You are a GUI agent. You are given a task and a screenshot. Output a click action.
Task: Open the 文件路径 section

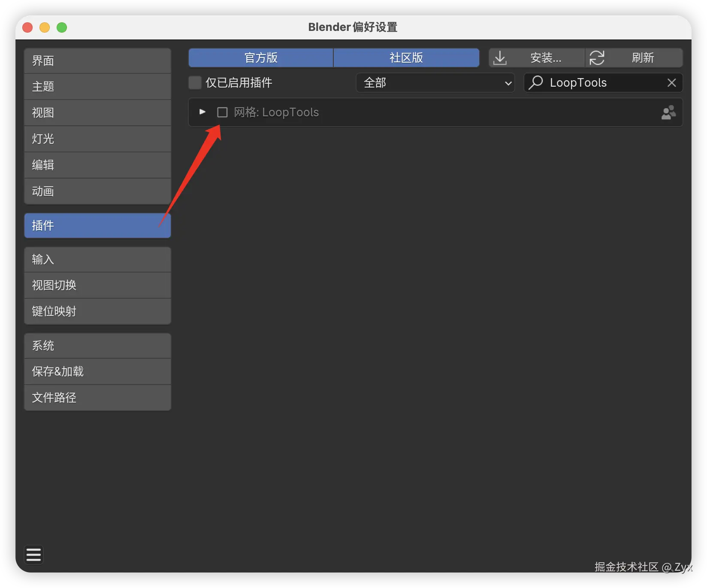pyautogui.click(x=98, y=397)
